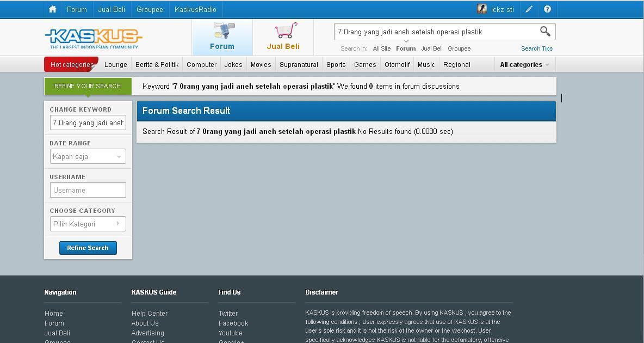Open the footer Facebook link
The height and width of the screenshot is (343, 644).
coord(233,323)
